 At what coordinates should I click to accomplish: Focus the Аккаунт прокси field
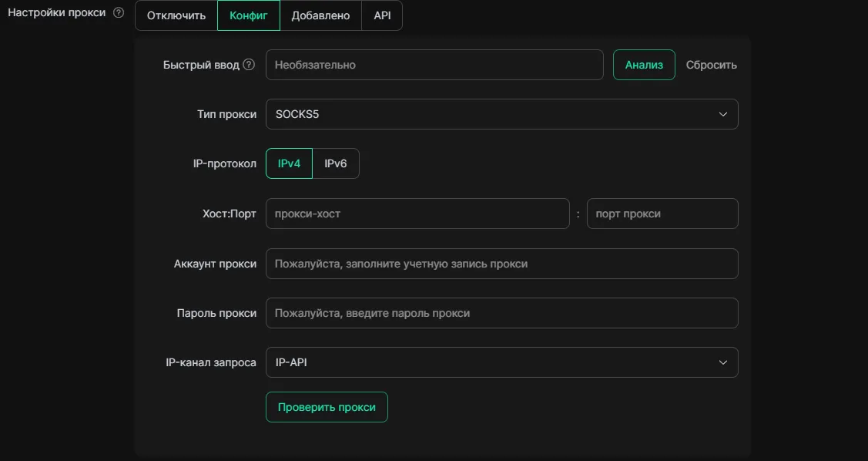[501, 264]
